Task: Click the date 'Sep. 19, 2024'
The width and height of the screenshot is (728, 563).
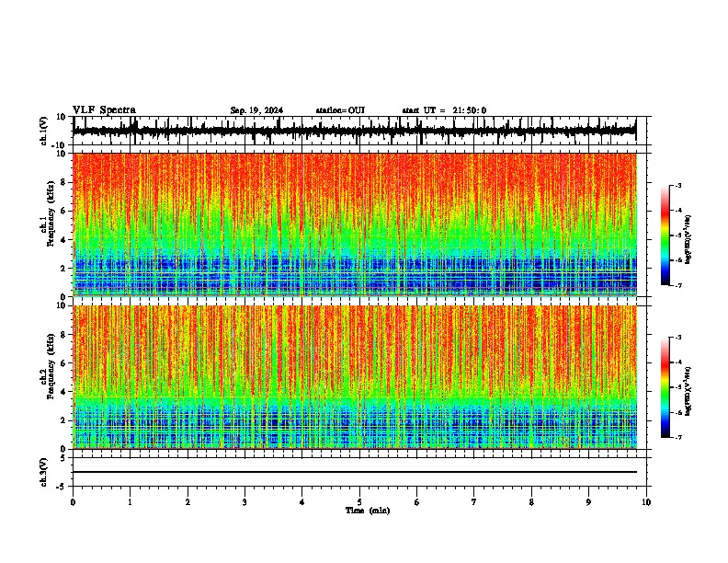Action: 256,110
